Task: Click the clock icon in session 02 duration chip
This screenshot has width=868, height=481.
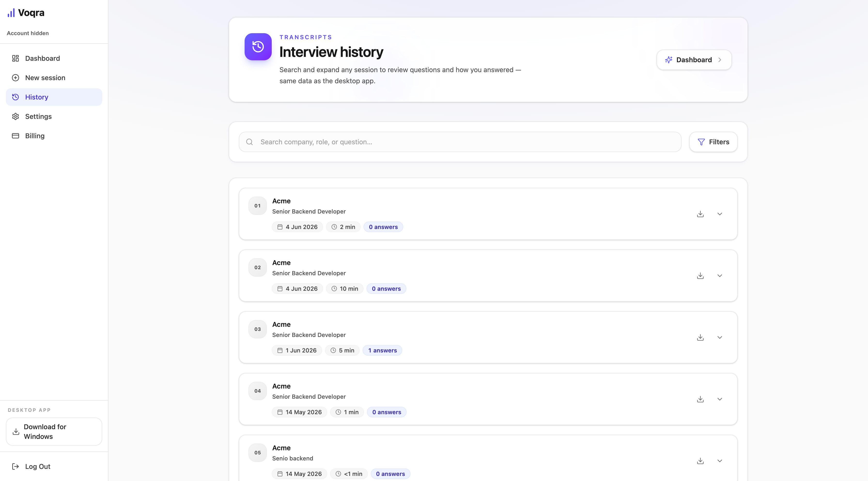Action: point(334,289)
